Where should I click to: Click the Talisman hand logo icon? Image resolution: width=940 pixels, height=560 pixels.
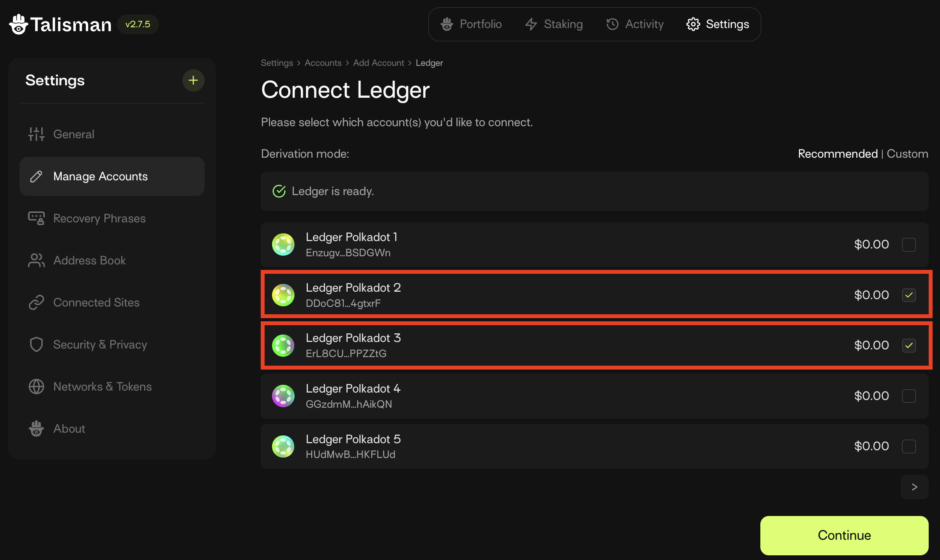click(18, 25)
